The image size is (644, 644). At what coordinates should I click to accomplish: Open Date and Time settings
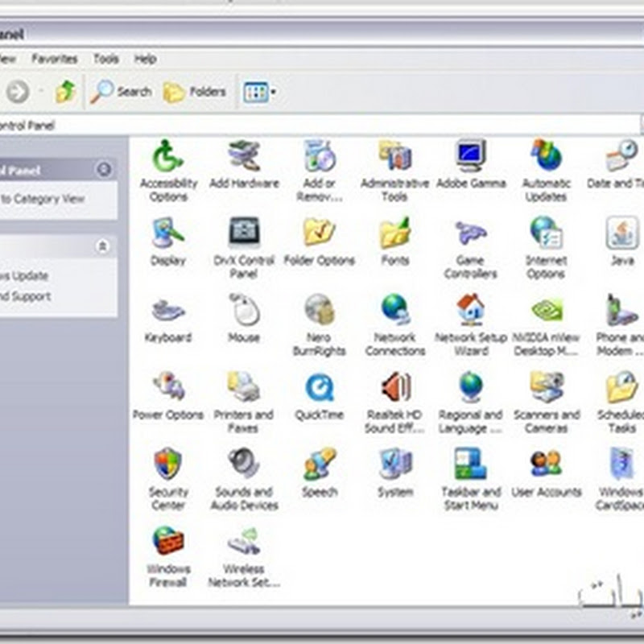pos(616,164)
